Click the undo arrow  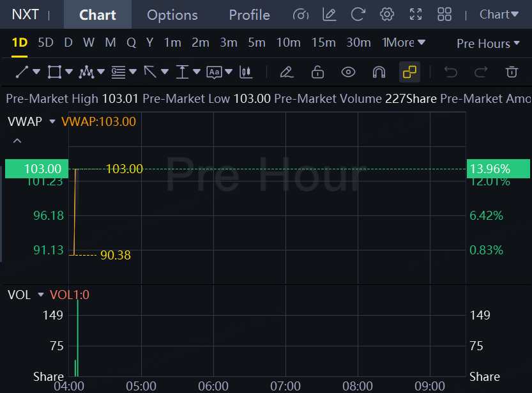[451, 72]
